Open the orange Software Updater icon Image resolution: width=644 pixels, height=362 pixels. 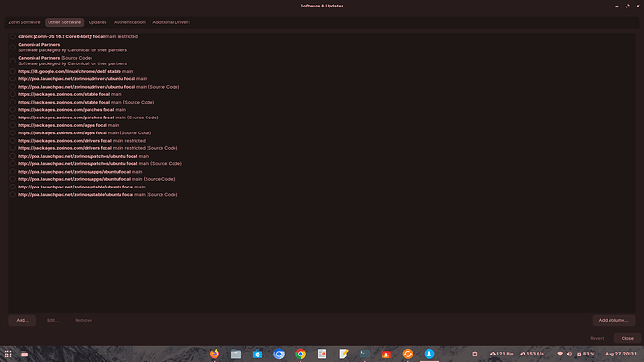(408, 354)
